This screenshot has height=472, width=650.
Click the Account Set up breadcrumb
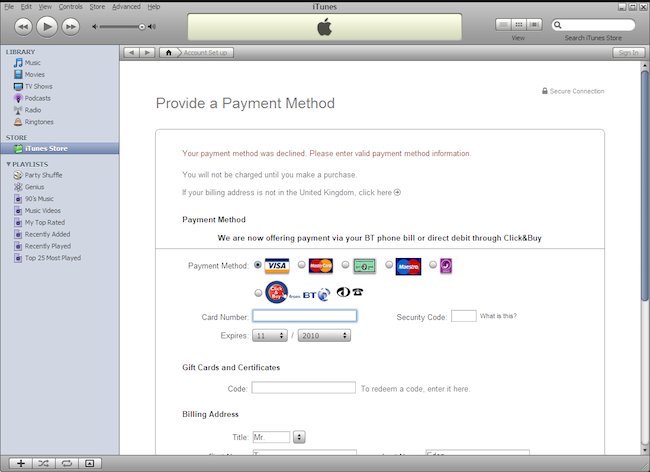click(205, 53)
